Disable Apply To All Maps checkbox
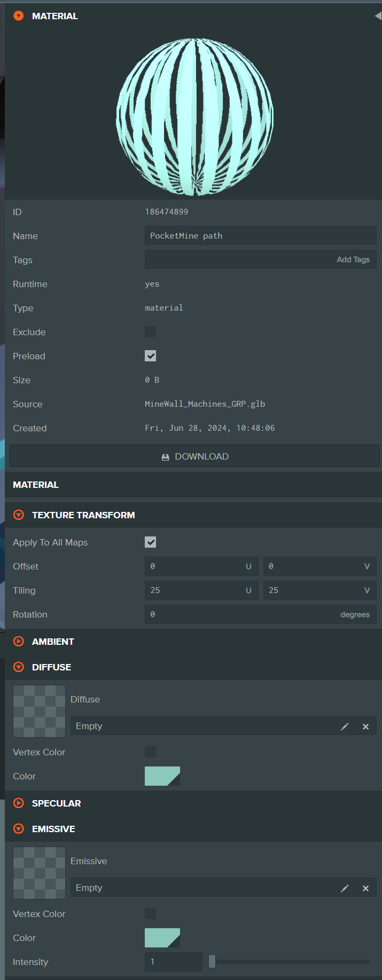The height and width of the screenshot is (980, 382). tap(151, 542)
